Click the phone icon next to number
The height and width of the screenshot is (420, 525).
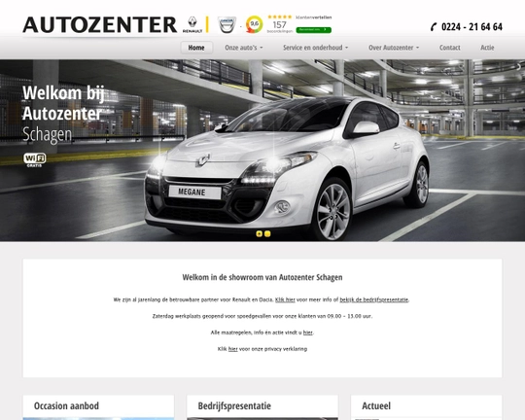tap(434, 27)
